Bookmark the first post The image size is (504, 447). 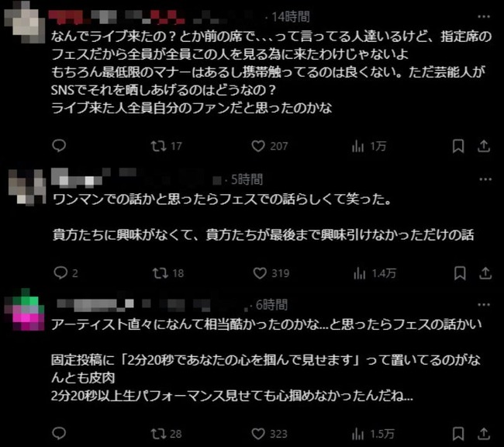[458, 146]
